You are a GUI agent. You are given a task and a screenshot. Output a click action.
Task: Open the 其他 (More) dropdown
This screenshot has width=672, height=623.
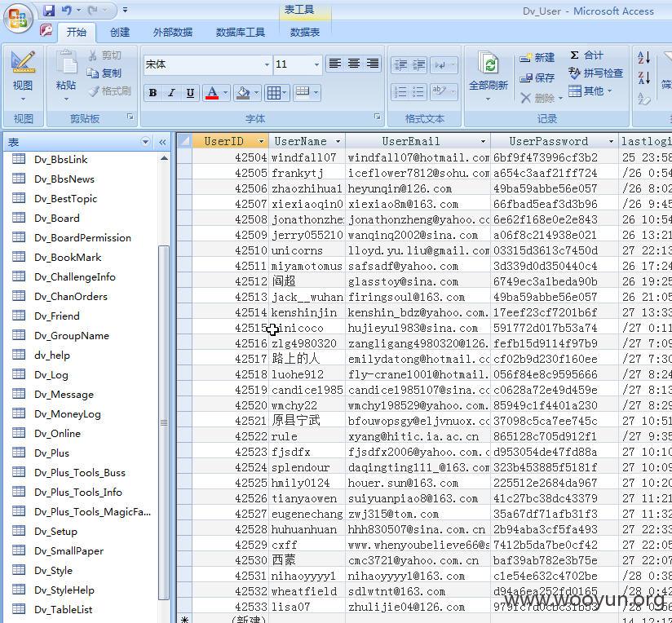(x=590, y=91)
